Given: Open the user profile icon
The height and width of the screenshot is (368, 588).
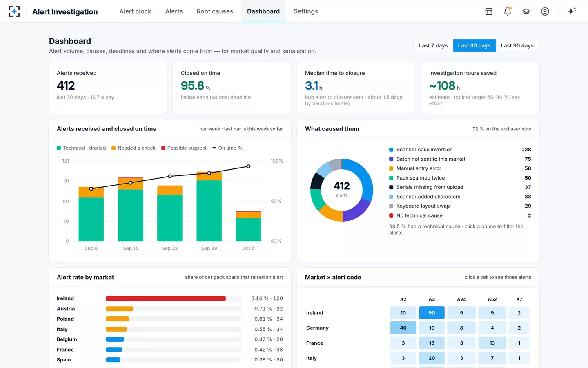Looking at the screenshot, I should [545, 11].
